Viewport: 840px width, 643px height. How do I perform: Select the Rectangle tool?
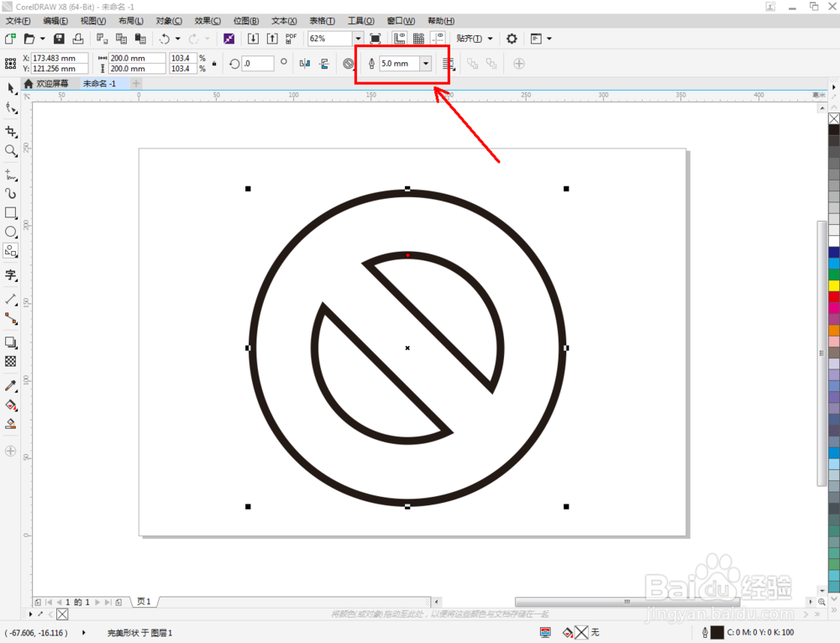tap(11, 212)
